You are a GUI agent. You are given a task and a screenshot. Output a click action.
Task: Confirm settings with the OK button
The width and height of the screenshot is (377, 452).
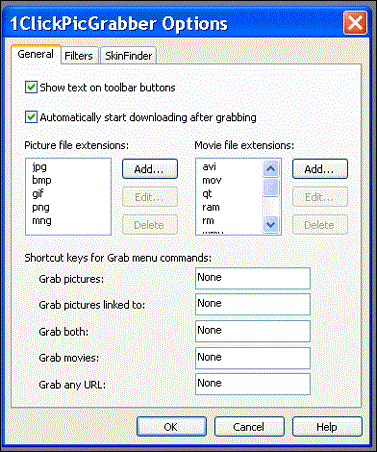pos(171,427)
